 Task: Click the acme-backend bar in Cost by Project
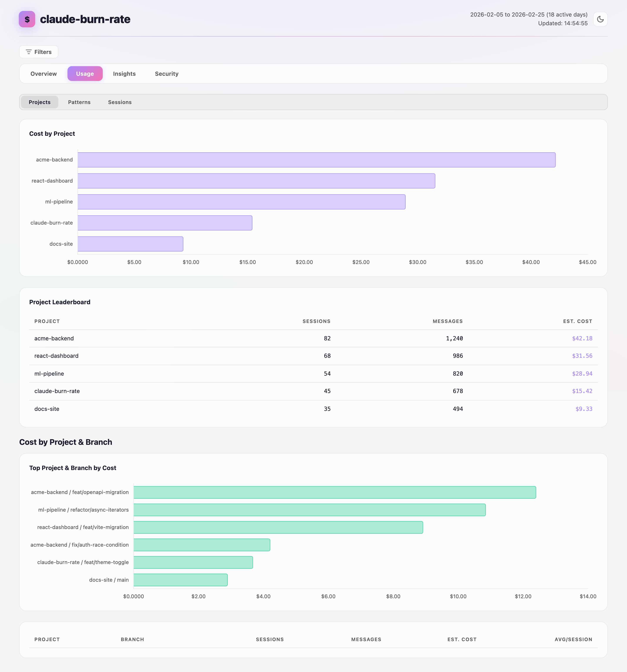(x=316, y=160)
